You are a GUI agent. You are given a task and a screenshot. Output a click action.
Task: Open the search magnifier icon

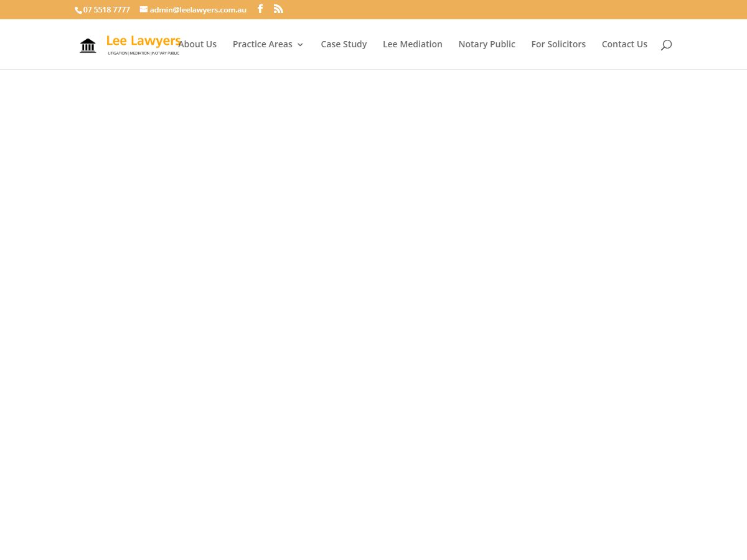click(666, 45)
